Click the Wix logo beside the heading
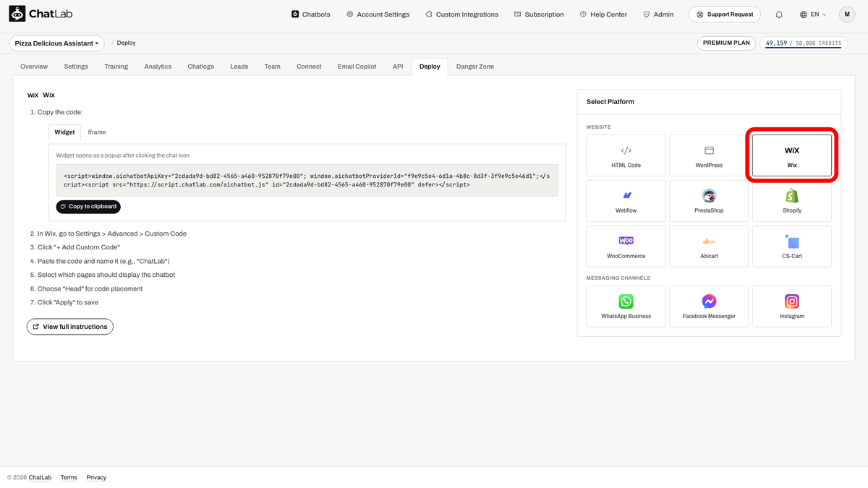Viewport: 868px width, 488px height. pos(33,95)
